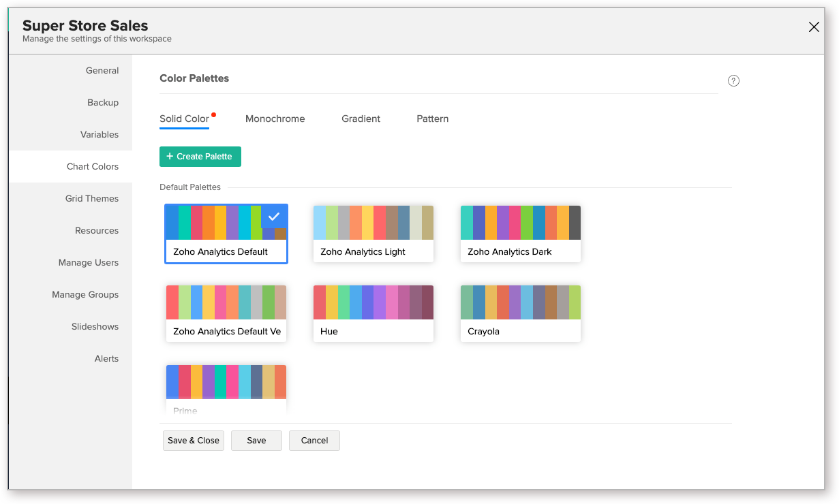
Task: Choose the Zoho Analytics Light palette
Action: [373, 234]
